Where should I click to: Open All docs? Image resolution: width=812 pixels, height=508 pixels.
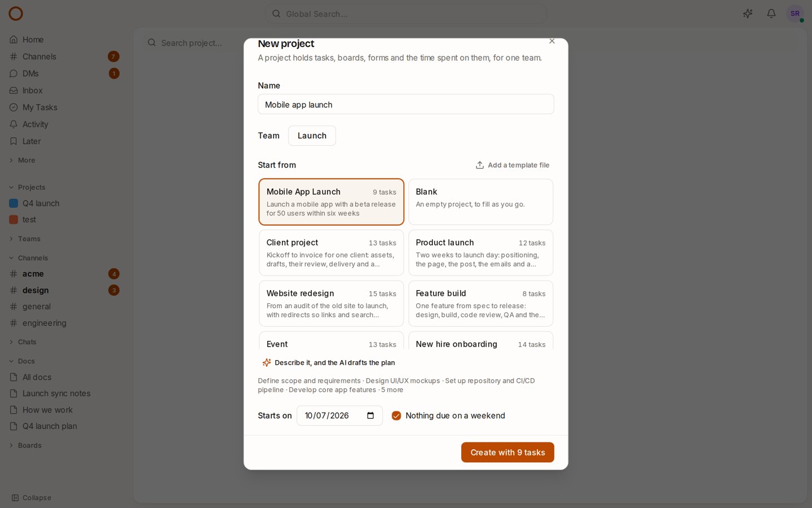(65, 377)
